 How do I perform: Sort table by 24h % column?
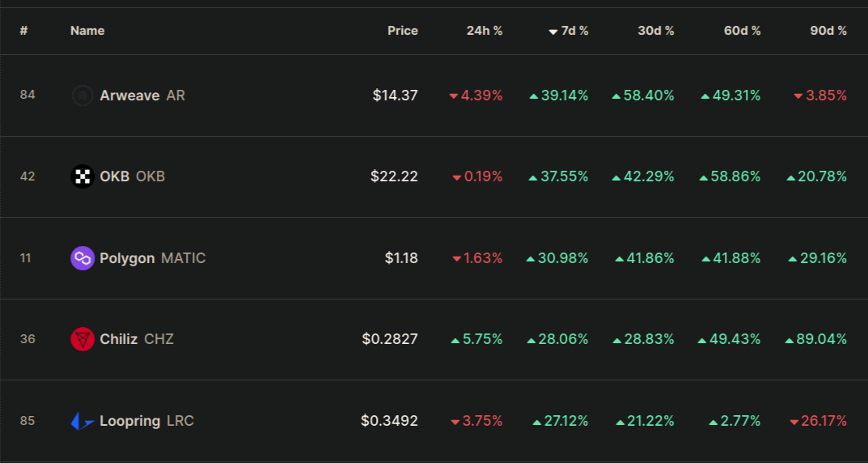485,31
